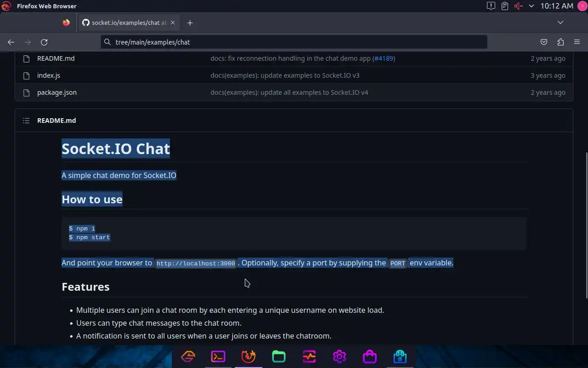Open the settings gear dock icon
Image resolution: width=588 pixels, height=368 pixels.
pos(339,356)
